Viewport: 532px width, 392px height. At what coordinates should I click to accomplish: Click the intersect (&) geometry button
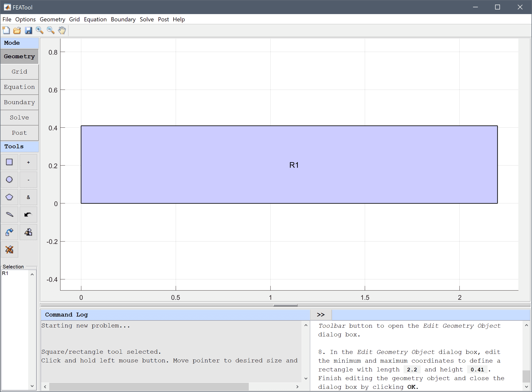28,197
